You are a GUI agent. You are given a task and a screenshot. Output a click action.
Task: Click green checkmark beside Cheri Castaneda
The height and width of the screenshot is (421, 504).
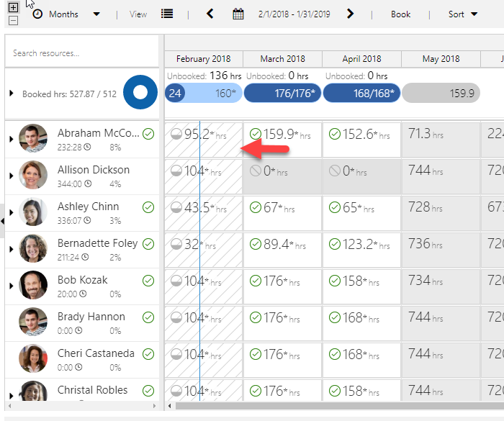[148, 354]
